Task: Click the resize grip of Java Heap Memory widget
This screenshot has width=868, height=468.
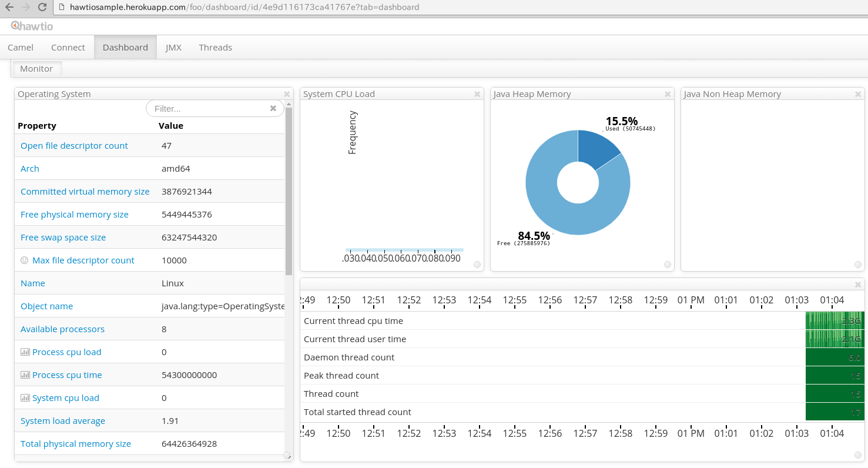Action: 667,265
